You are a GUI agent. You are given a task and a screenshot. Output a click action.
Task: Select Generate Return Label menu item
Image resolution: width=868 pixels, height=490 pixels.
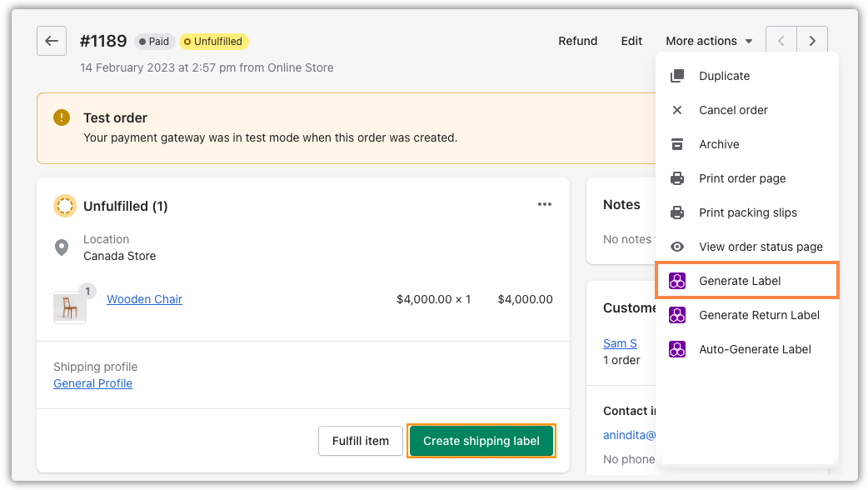[747, 315]
